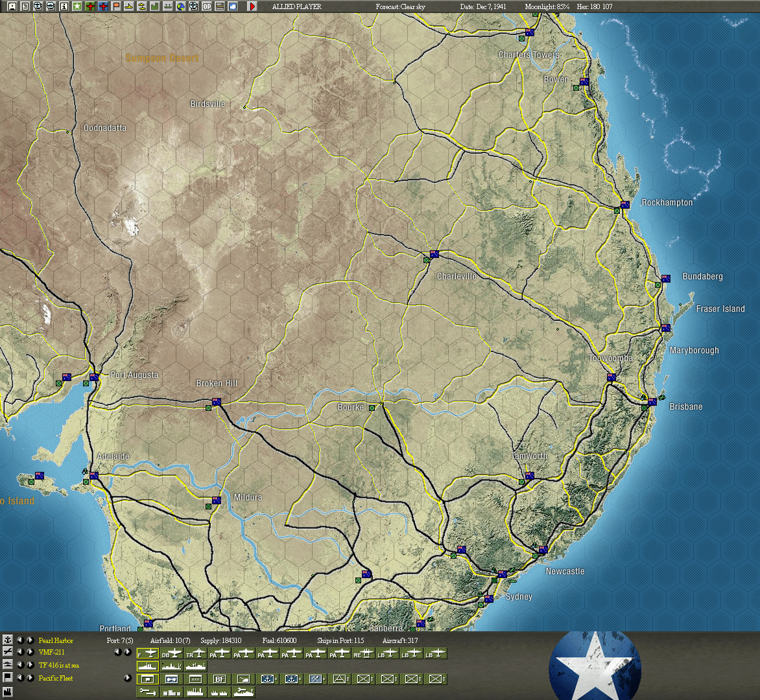760x700 pixels.
Task: Click the anchor base list button
Action: 7,640
